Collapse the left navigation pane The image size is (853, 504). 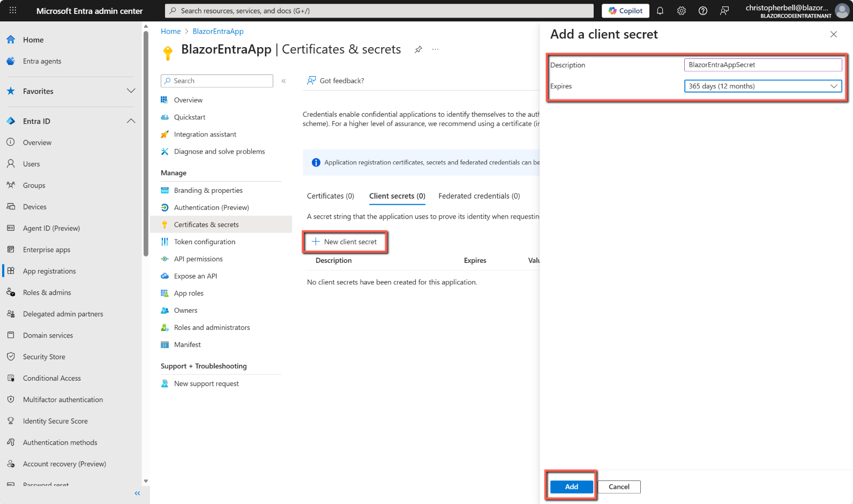point(137,493)
